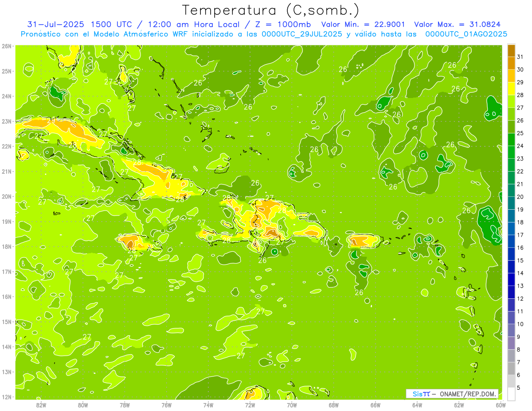
Task: Click the color bar label '31'
Action: [520, 57]
